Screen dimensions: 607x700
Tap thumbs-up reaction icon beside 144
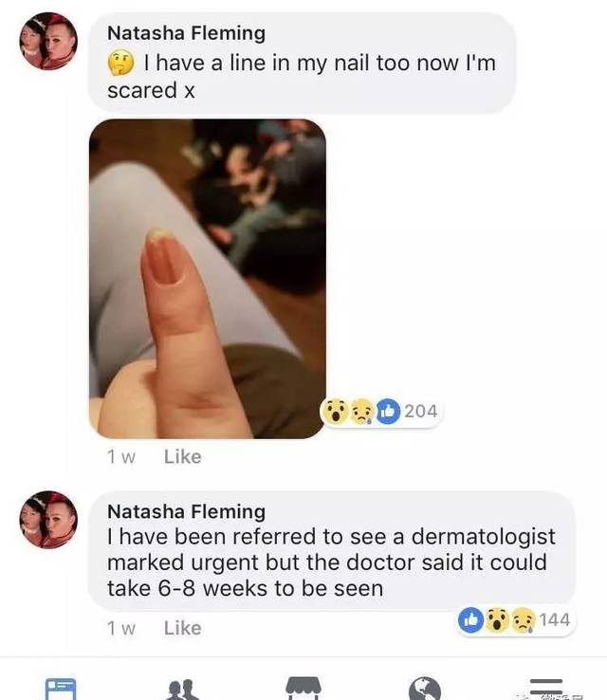click(x=470, y=620)
